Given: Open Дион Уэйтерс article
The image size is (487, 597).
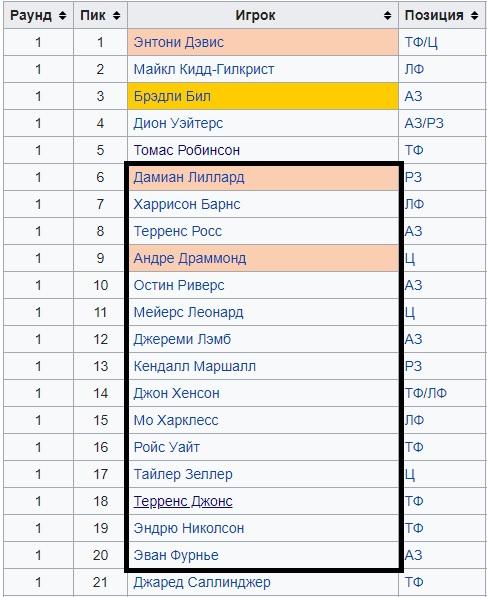Looking at the screenshot, I should click(178, 123).
